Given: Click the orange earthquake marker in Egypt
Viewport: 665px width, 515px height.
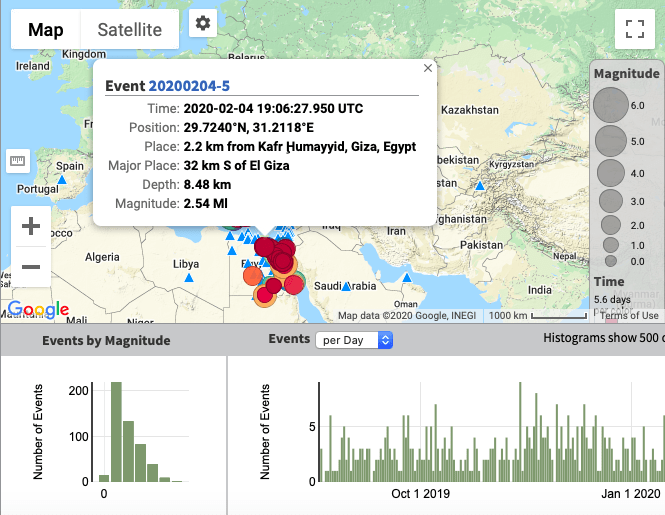Looking at the screenshot, I should (x=252, y=274).
